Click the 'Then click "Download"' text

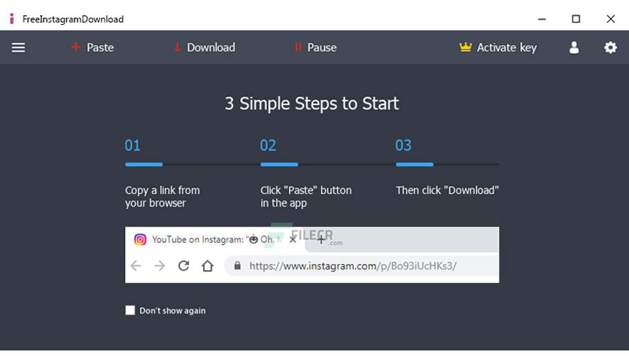pos(447,190)
